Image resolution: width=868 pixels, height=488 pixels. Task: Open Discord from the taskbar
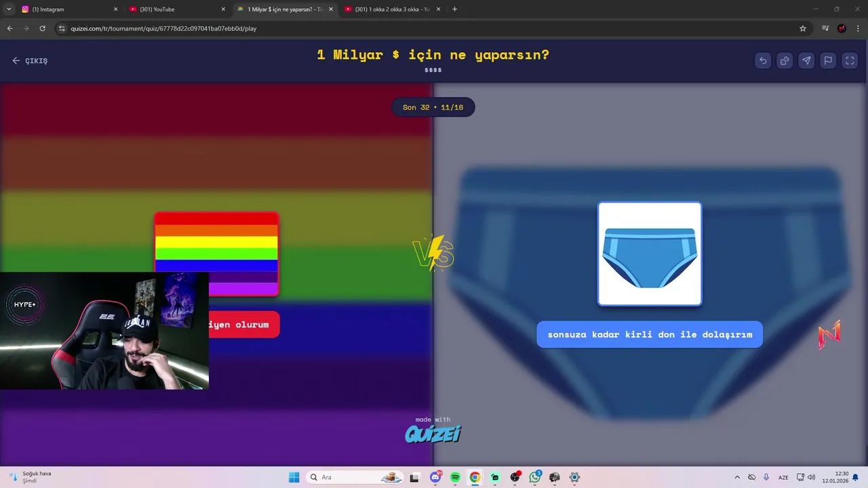coord(435,477)
